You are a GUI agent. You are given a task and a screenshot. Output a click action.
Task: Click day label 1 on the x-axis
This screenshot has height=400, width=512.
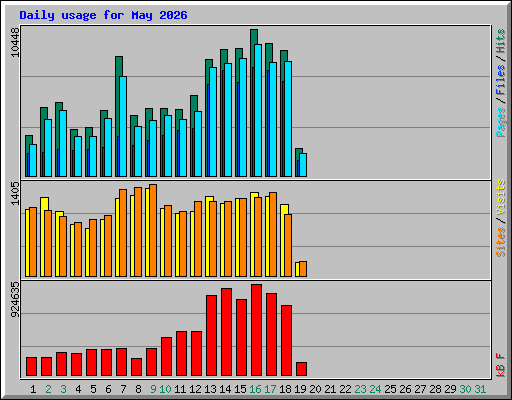click(33, 389)
